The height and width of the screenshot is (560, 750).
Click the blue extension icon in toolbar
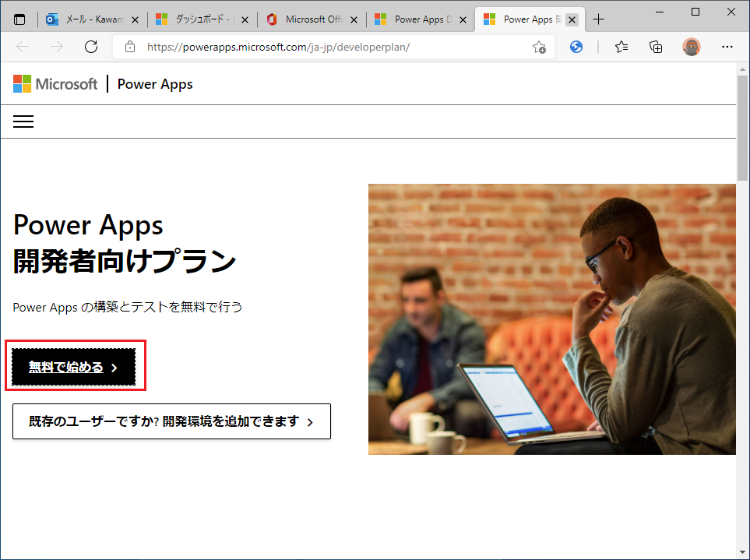[x=576, y=47]
